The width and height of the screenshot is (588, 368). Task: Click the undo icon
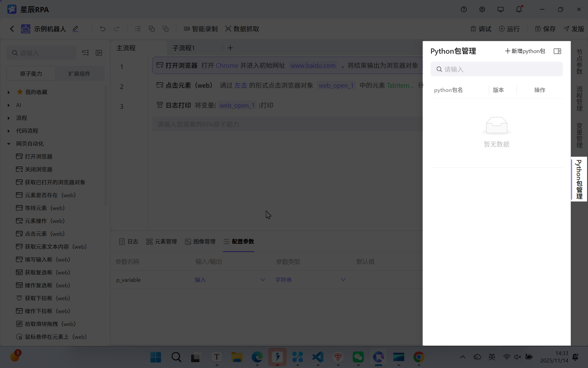[103, 29]
